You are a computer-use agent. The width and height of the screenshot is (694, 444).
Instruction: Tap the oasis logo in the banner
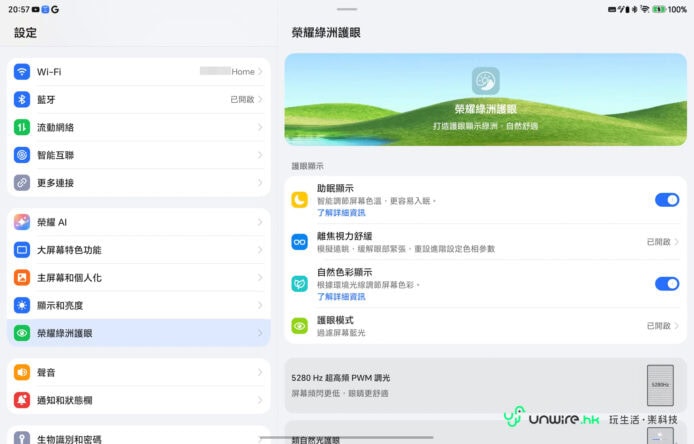coord(486,81)
